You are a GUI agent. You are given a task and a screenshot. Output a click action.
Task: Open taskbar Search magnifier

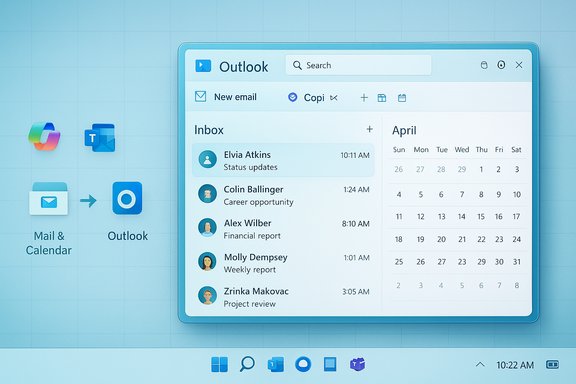(247, 365)
